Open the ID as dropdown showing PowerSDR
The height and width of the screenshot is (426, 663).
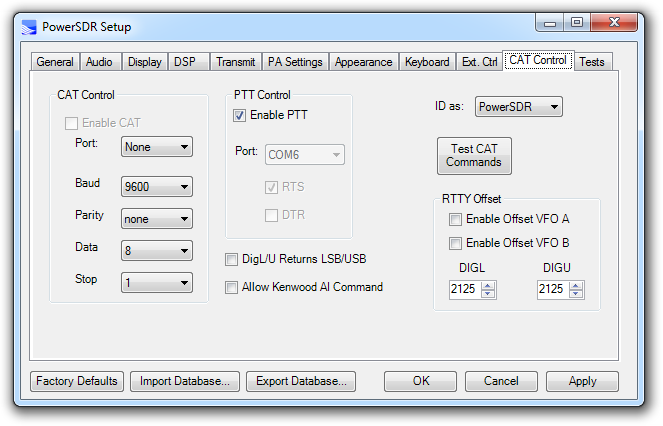(519, 107)
